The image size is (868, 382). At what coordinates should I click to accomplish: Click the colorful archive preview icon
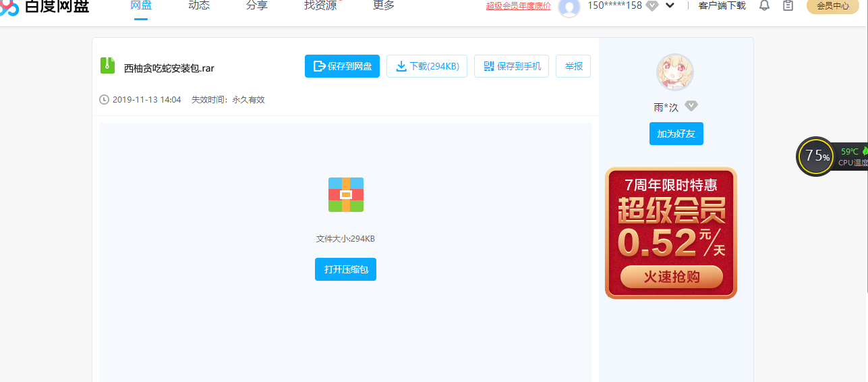[346, 194]
